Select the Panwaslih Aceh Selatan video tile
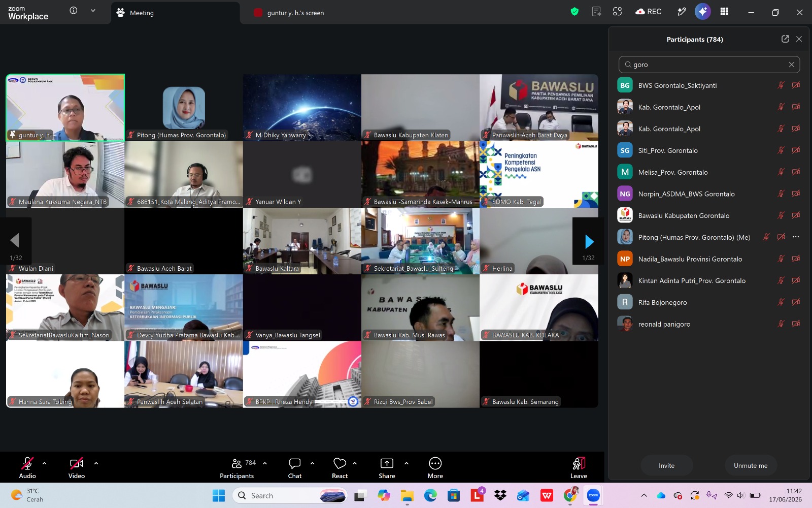The width and height of the screenshot is (812, 508). 184,374
